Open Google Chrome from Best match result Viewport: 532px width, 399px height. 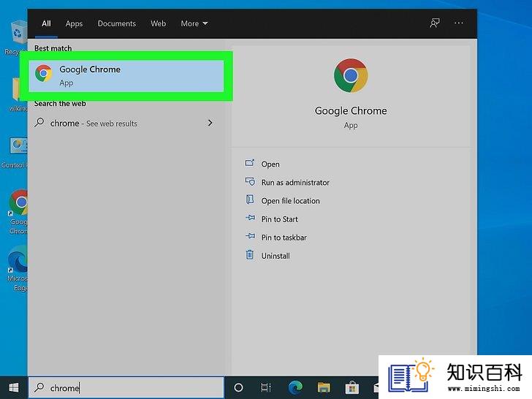126,76
